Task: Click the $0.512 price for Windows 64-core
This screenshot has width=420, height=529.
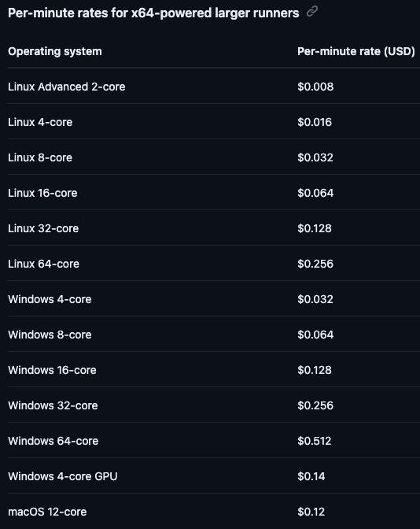Action: [x=315, y=441]
